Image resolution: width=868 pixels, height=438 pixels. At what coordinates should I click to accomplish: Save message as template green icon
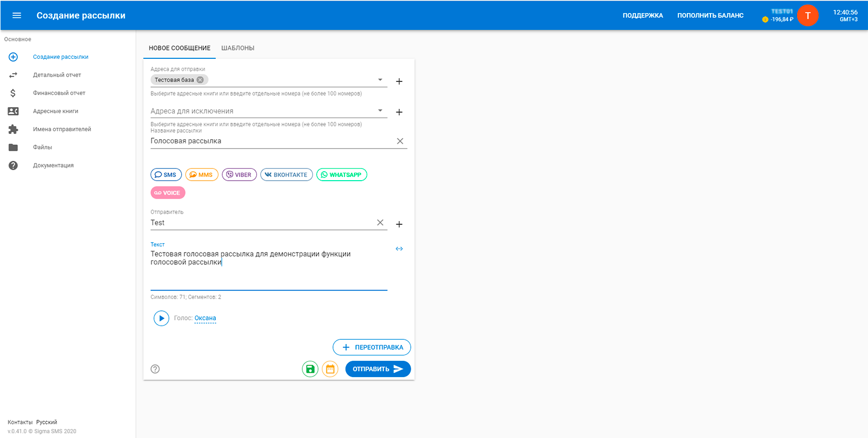point(310,369)
